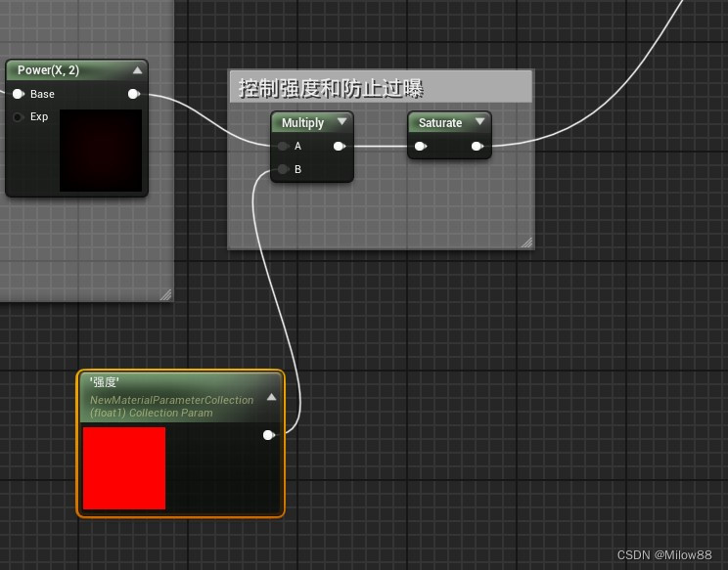The height and width of the screenshot is (570, 728).
Task: Select the Power(X, 2) node title
Action: 48,70
